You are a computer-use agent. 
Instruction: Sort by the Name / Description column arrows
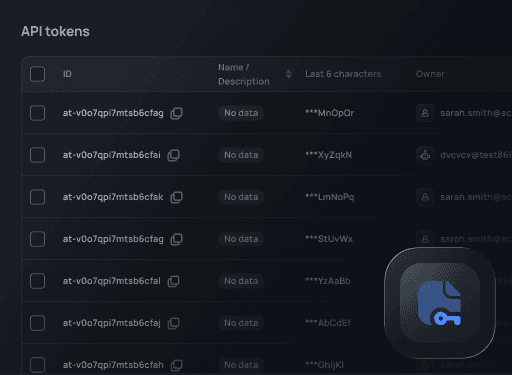pos(289,74)
